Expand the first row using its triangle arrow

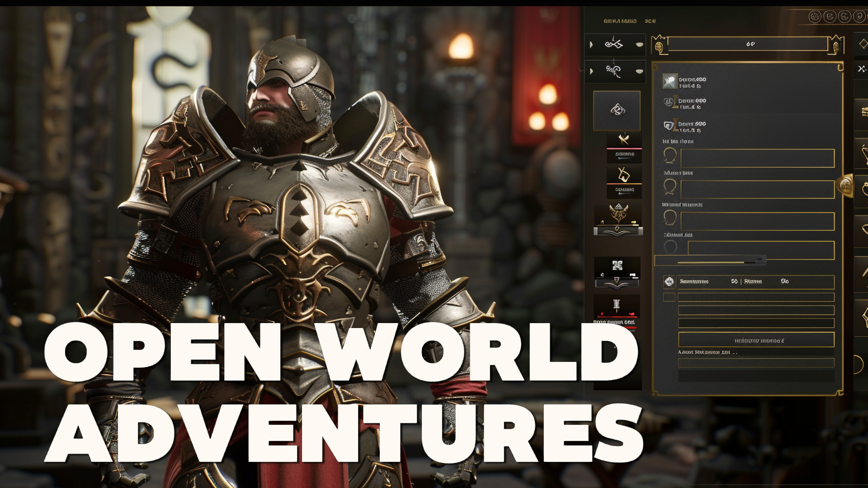591,44
